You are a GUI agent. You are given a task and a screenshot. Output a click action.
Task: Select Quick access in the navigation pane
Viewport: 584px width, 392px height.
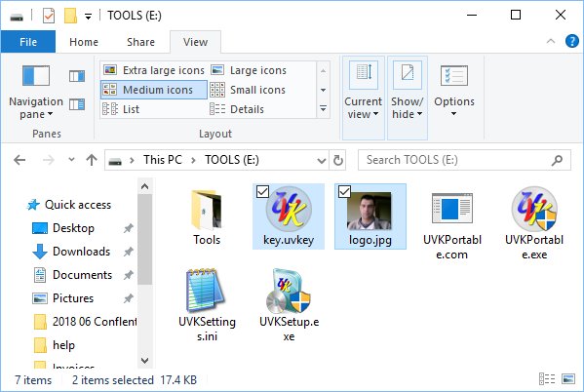point(69,205)
